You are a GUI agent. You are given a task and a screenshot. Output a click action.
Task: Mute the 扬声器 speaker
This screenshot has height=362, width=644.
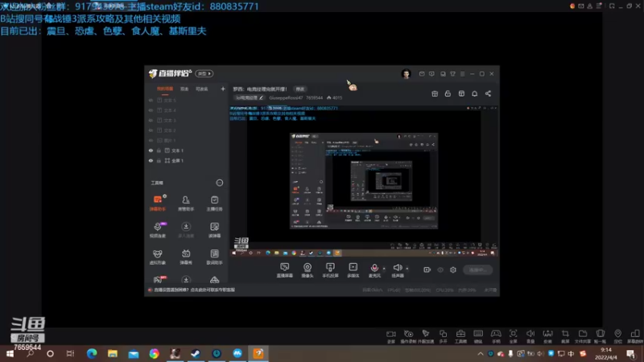tap(398, 270)
